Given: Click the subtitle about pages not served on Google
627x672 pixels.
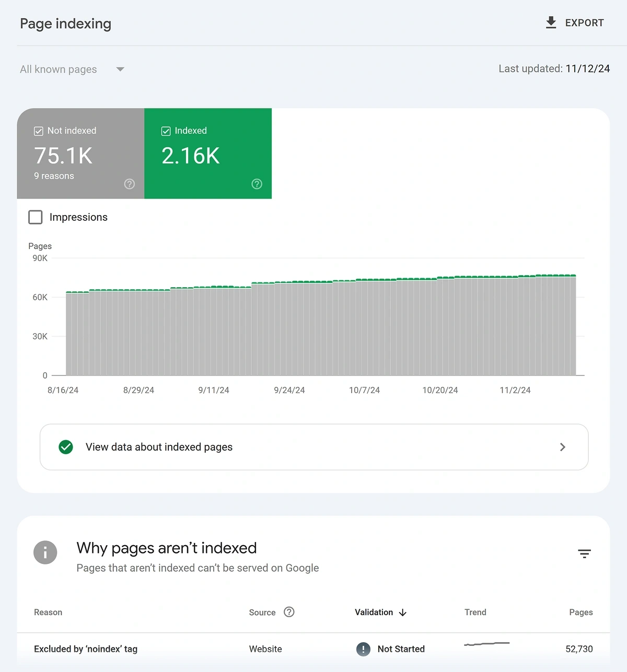Looking at the screenshot, I should (198, 568).
